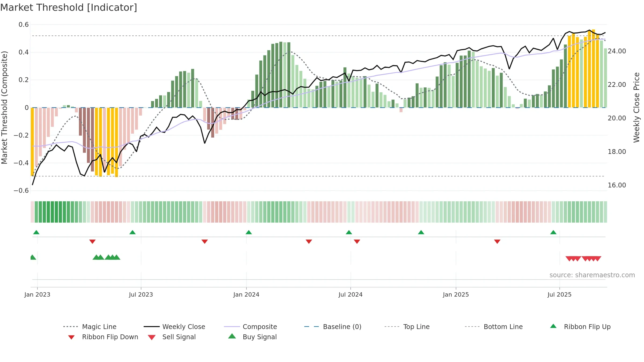This screenshot has width=644, height=362.
Task: Click the Jul 2024 x-axis label
Action: [350, 294]
